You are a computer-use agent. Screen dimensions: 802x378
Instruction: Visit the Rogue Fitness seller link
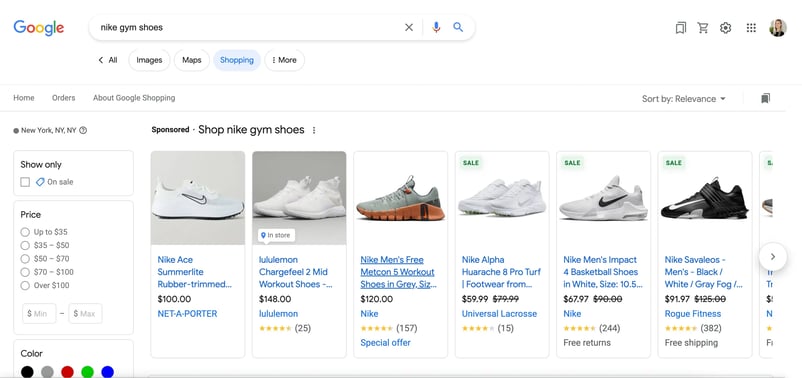click(693, 314)
